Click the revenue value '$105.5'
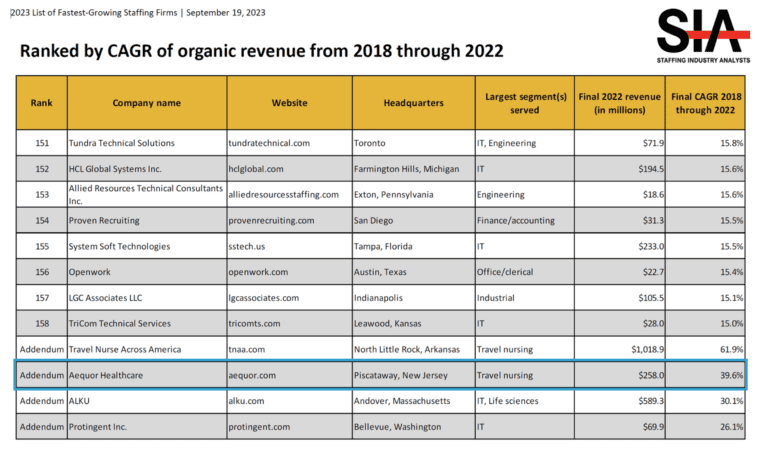 tap(651, 298)
